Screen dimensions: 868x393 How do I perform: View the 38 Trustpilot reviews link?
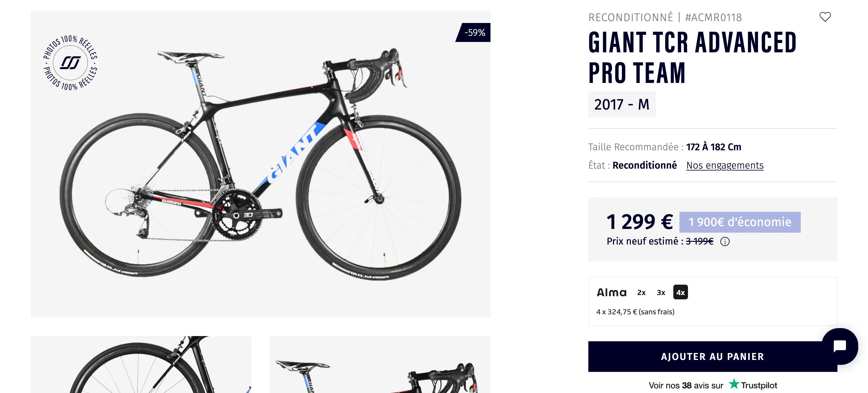coord(686,385)
